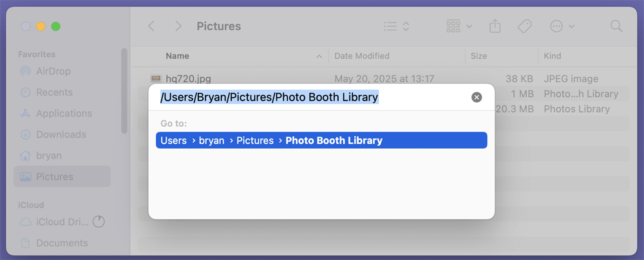Sort by Date Modified column
This screenshot has width=644, height=260.
pos(362,56)
